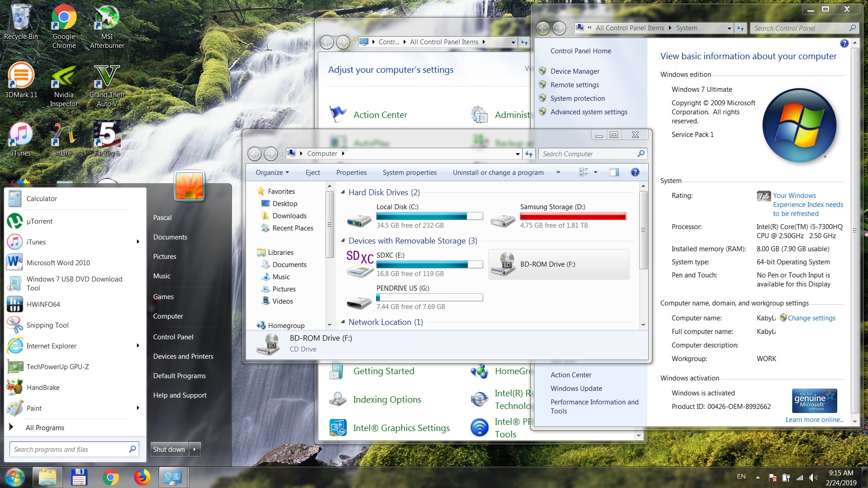The width and height of the screenshot is (868, 488).
Task: Open Advanced system settings link
Action: pyautogui.click(x=589, y=112)
